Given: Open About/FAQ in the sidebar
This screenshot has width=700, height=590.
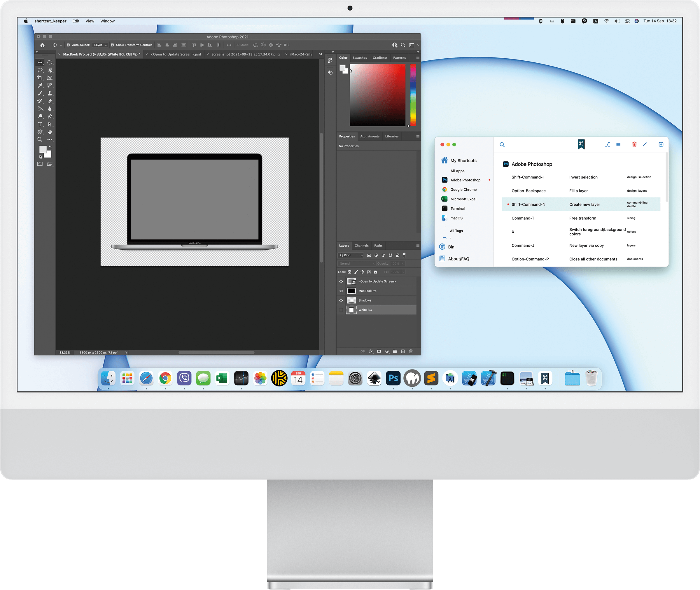Looking at the screenshot, I should pos(458,259).
